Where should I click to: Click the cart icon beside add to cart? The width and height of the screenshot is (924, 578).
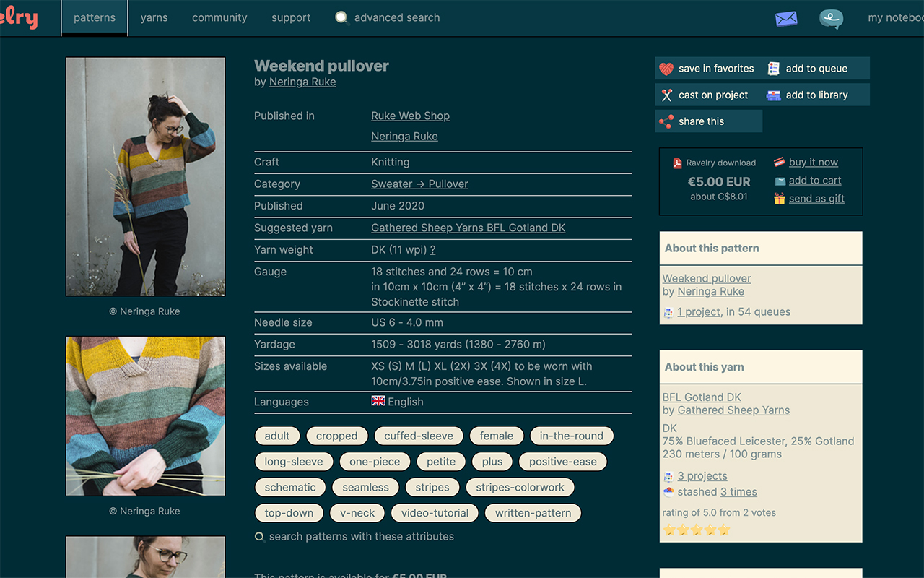pyautogui.click(x=780, y=181)
